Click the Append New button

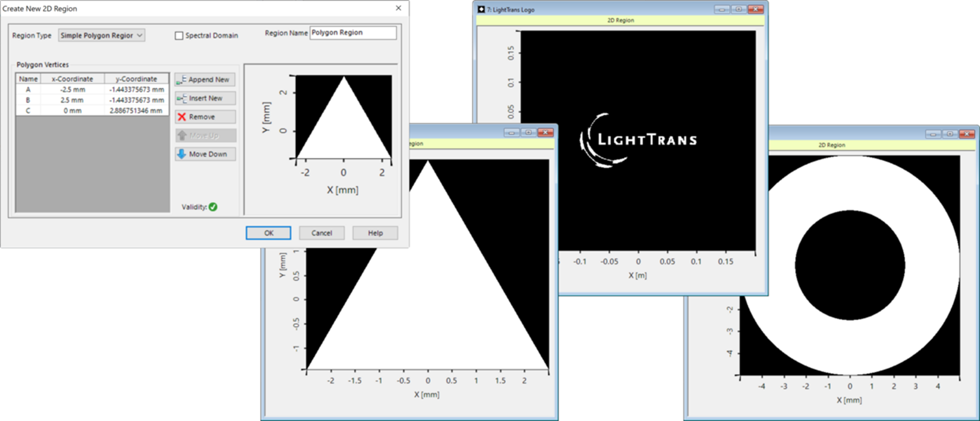205,79
